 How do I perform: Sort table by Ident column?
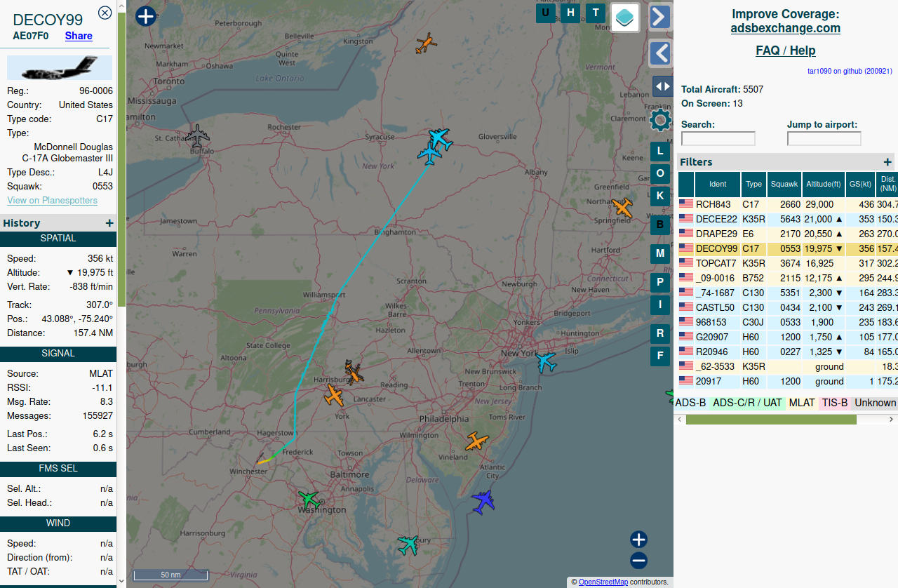[x=718, y=185]
